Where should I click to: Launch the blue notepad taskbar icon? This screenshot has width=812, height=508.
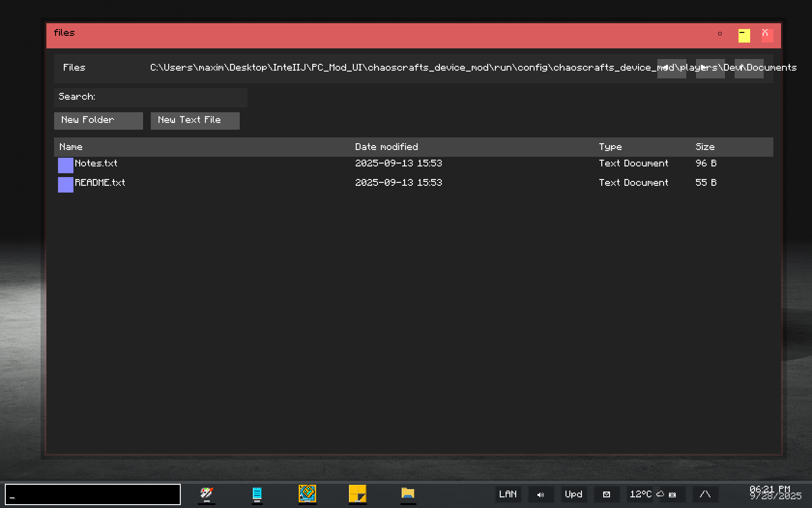[257, 494]
